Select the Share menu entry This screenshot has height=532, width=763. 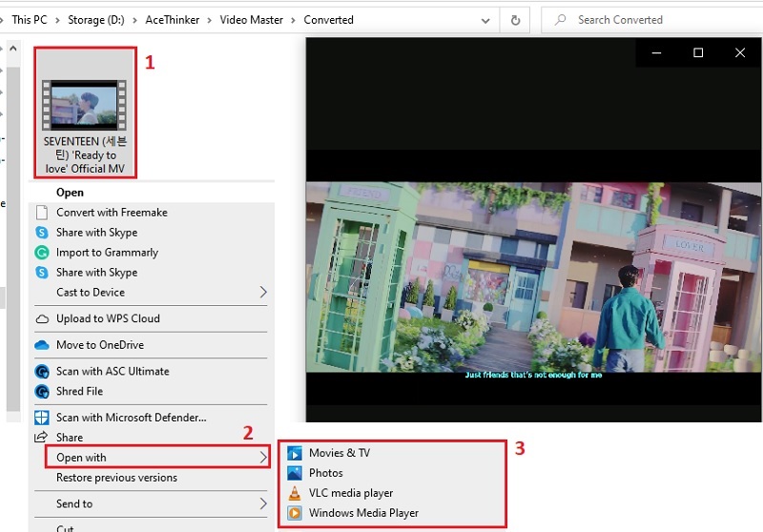152,438
